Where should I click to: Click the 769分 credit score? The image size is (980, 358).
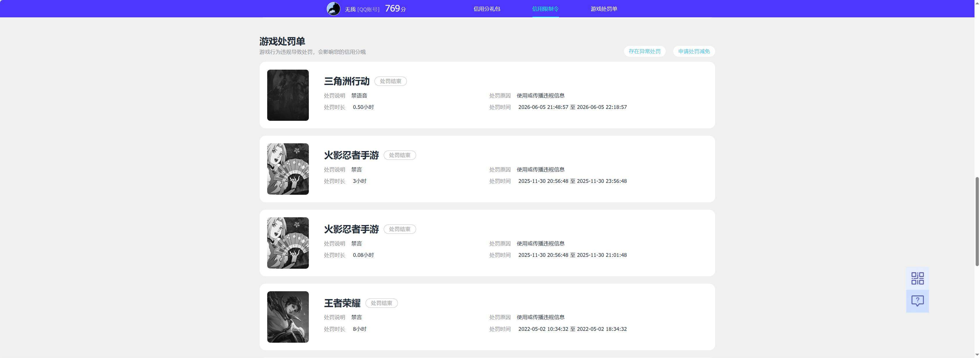click(395, 9)
